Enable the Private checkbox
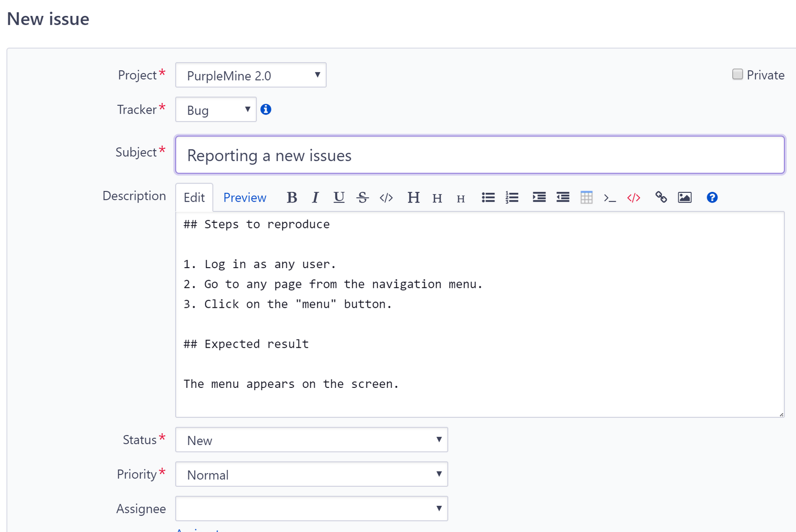Viewport: 796px width, 532px height. [x=738, y=74]
